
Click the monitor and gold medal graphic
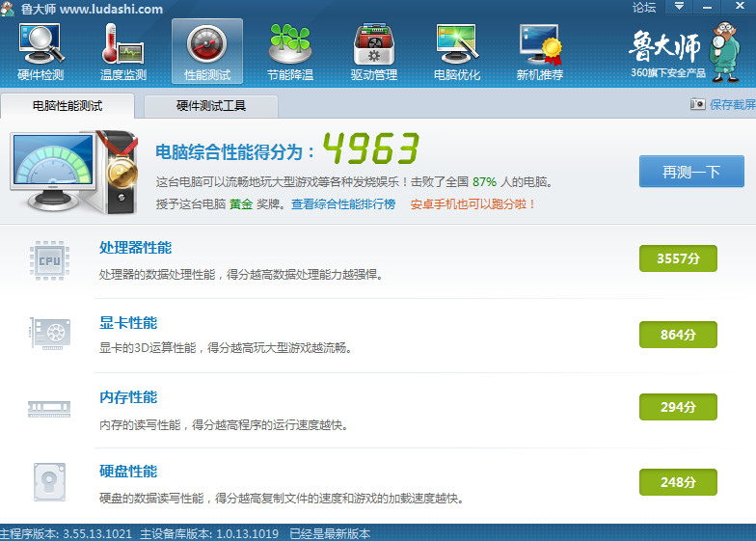click(x=75, y=172)
